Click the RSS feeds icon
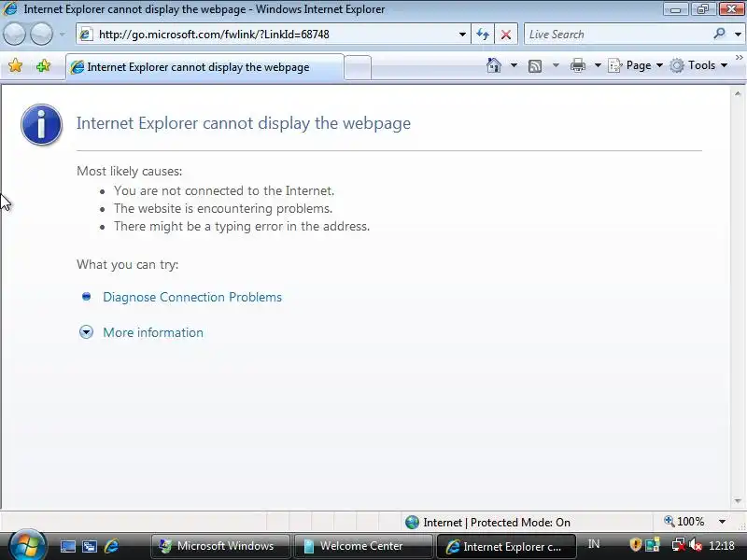Screen dimensions: 747x560 pyautogui.click(x=535, y=65)
